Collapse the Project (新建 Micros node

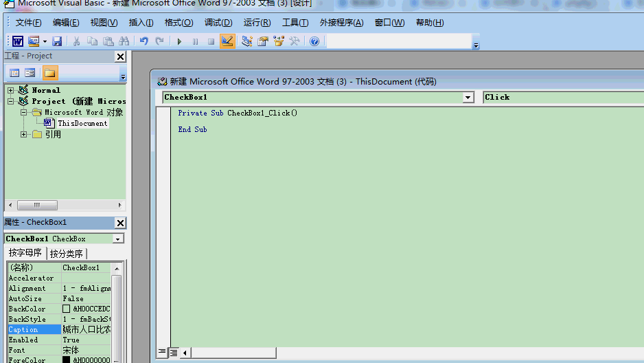point(11,101)
